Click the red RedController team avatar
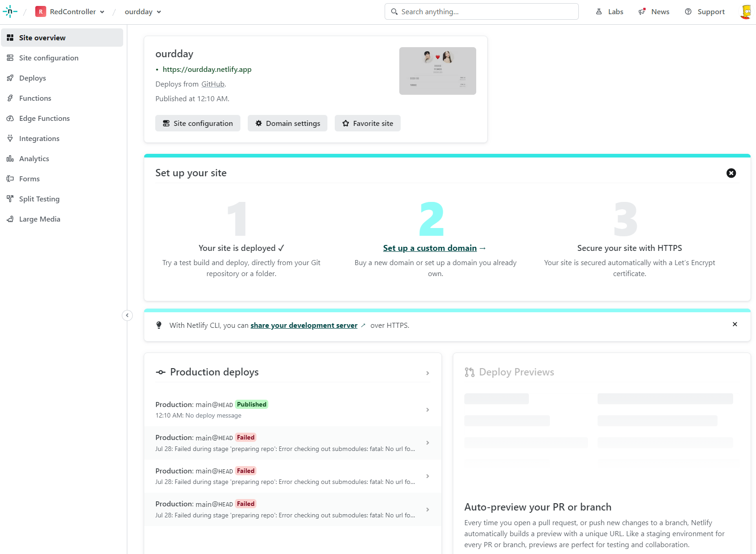Viewport: 756px width, 554px height. (x=41, y=12)
